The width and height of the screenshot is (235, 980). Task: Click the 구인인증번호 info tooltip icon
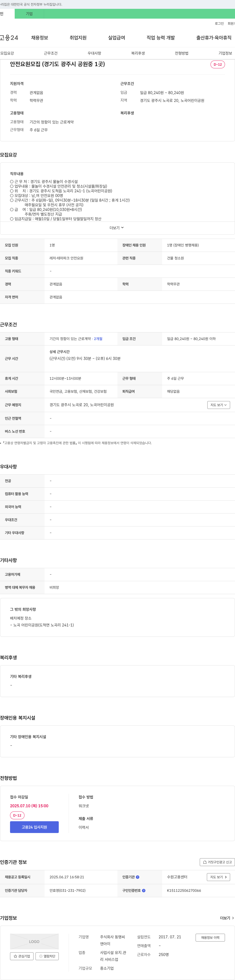pyautogui.click(x=144, y=891)
